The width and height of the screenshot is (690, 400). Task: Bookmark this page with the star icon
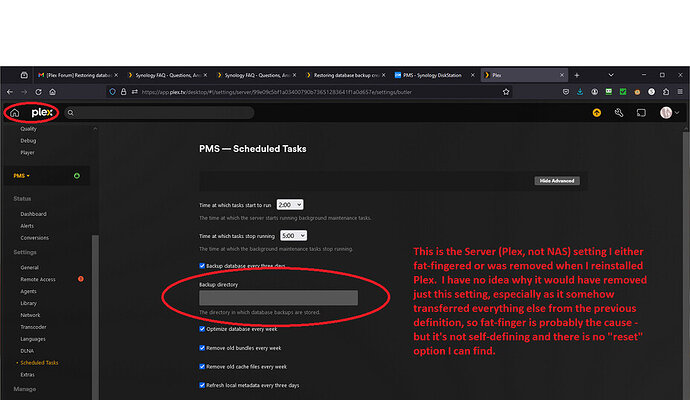coord(506,92)
